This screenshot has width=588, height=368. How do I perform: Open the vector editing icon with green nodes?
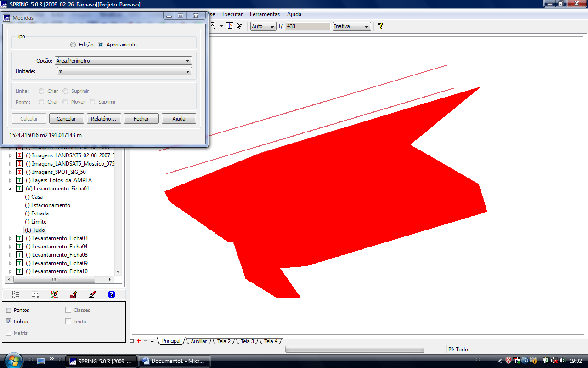point(54,294)
